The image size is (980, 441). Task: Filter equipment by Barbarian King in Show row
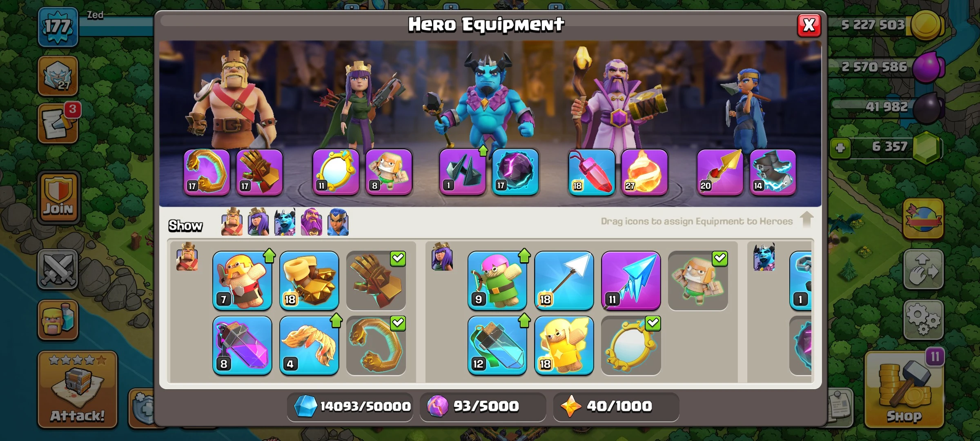click(232, 222)
